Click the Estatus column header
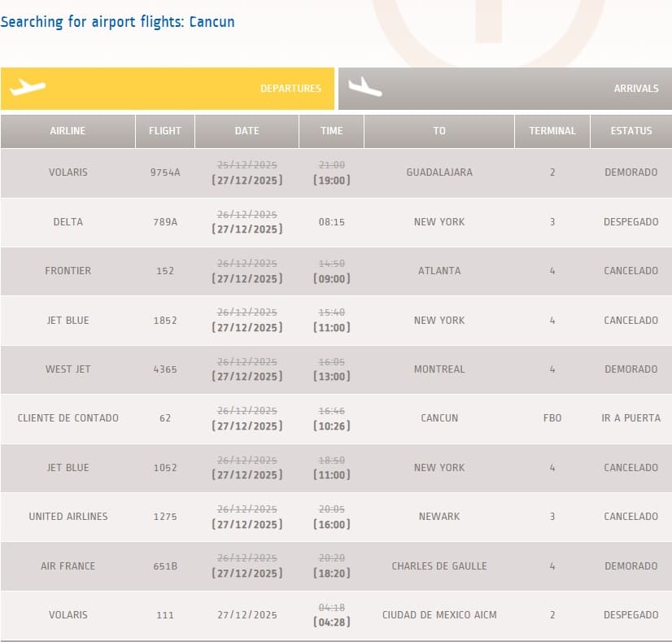 [631, 131]
